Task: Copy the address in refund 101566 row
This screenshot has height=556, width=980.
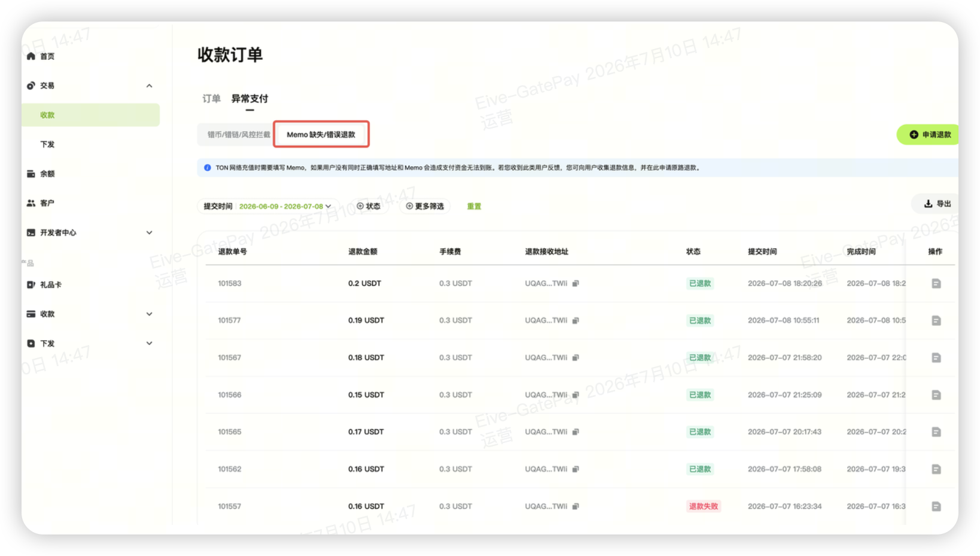Action: point(576,395)
